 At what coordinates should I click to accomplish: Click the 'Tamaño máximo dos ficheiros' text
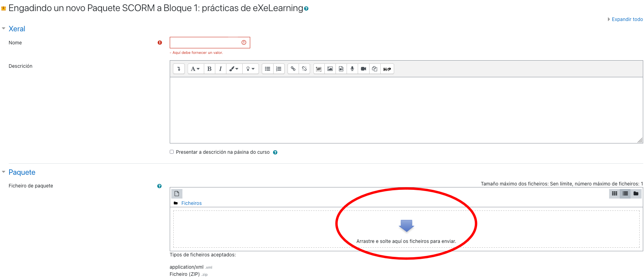562,184
